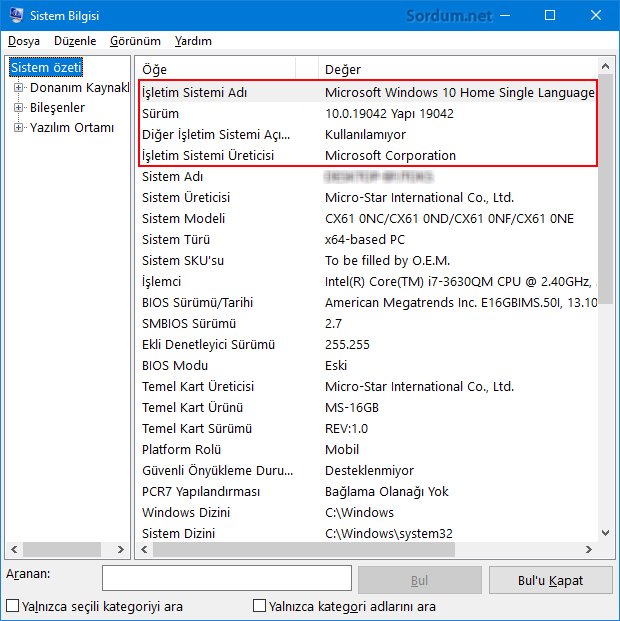Viewport: 620px width, 621px height.
Task: Click the Sistem Bilgisi title bar app icon
Action: click(16, 15)
